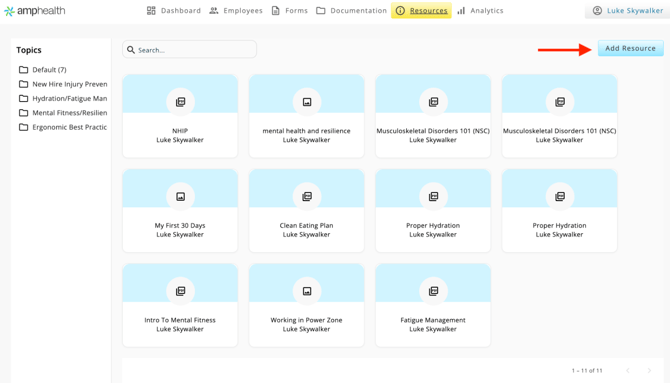
Task: Click the Clean Eating Plan title
Action: point(306,225)
